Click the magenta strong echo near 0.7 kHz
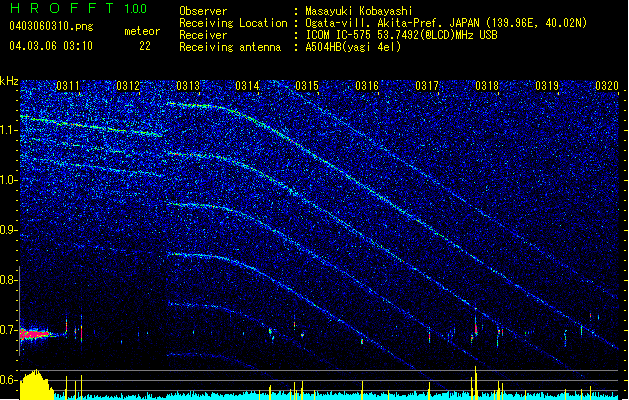This screenshot has height=400, width=629. coord(34,334)
